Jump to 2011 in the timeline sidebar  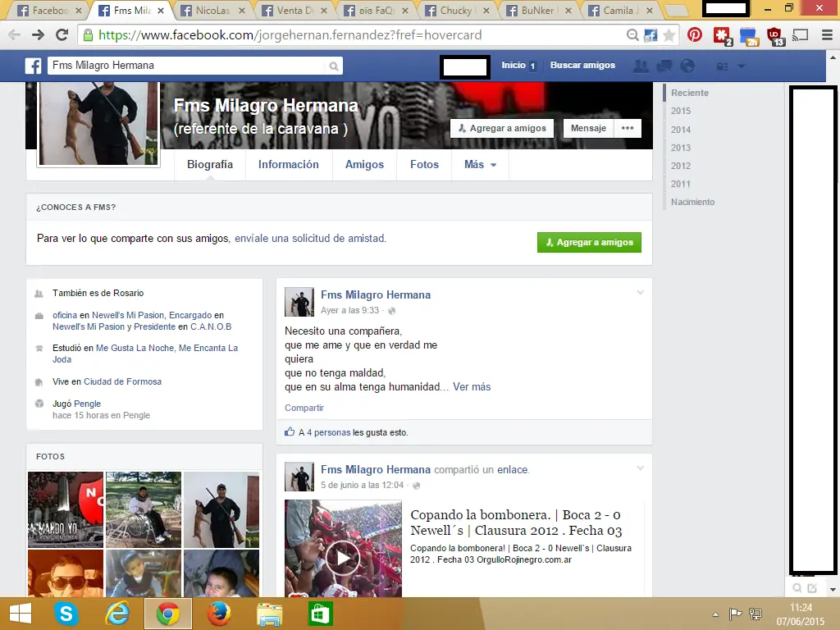coord(680,184)
